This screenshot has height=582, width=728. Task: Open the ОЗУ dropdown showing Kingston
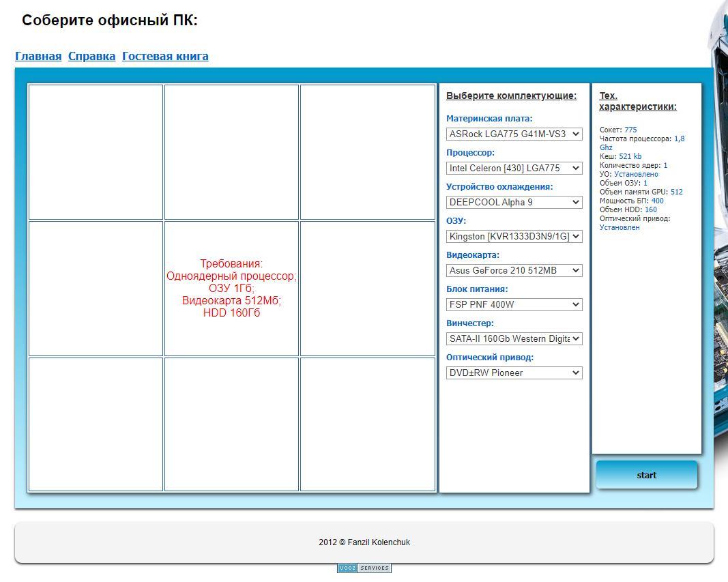[x=514, y=236]
